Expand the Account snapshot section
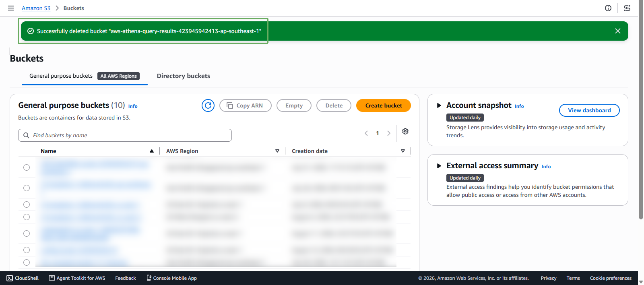The image size is (644, 285). pos(439,105)
